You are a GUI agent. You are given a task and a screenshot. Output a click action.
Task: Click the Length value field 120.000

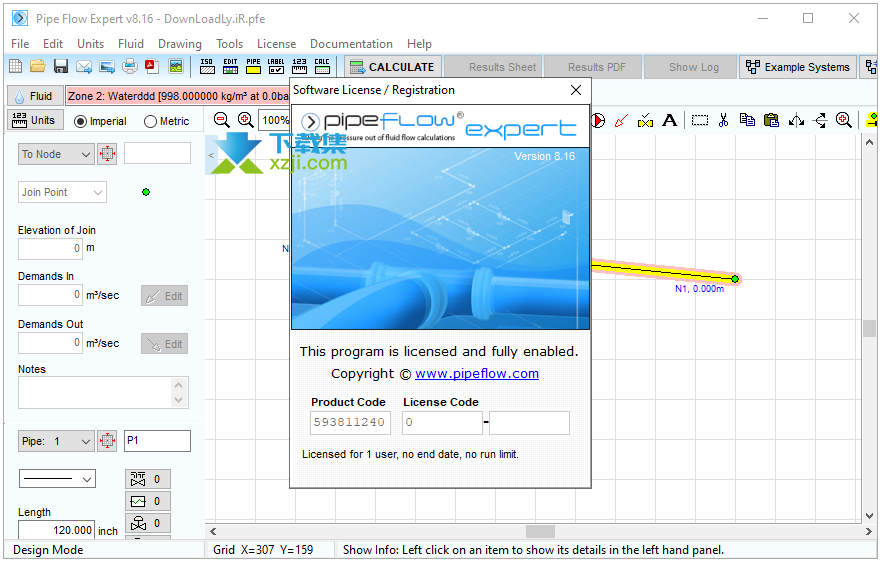(x=57, y=530)
